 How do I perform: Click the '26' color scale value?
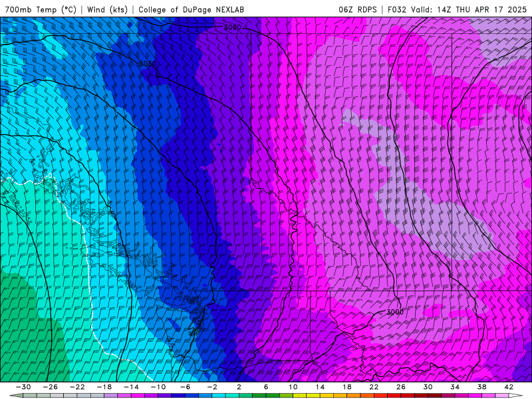tap(401, 387)
